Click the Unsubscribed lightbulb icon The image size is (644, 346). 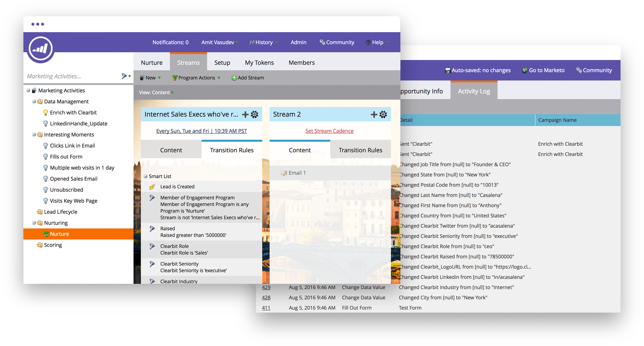[x=45, y=190]
